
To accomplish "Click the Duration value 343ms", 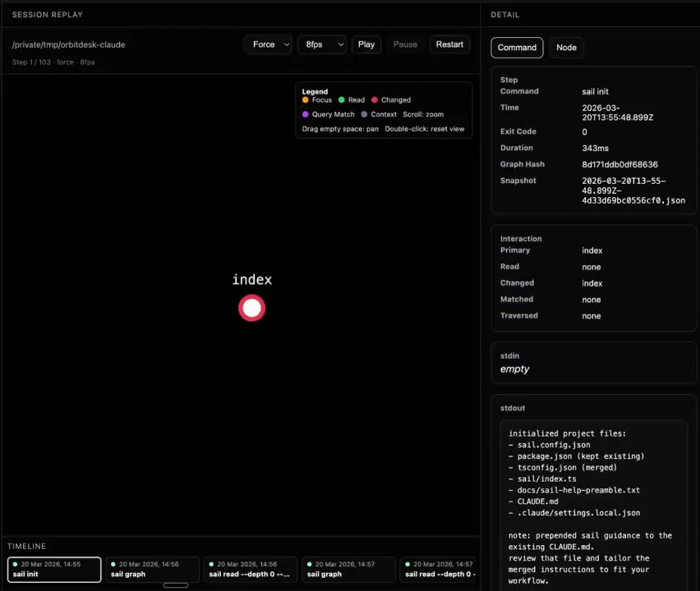I will pos(595,148).
